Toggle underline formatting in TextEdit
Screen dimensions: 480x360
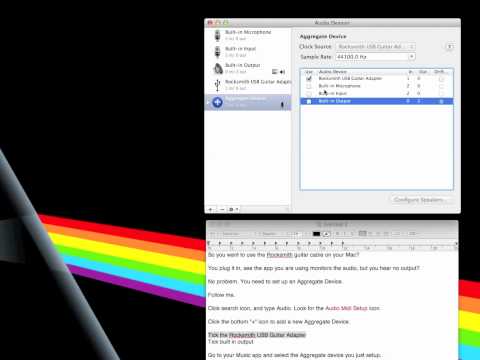(351, 234)
